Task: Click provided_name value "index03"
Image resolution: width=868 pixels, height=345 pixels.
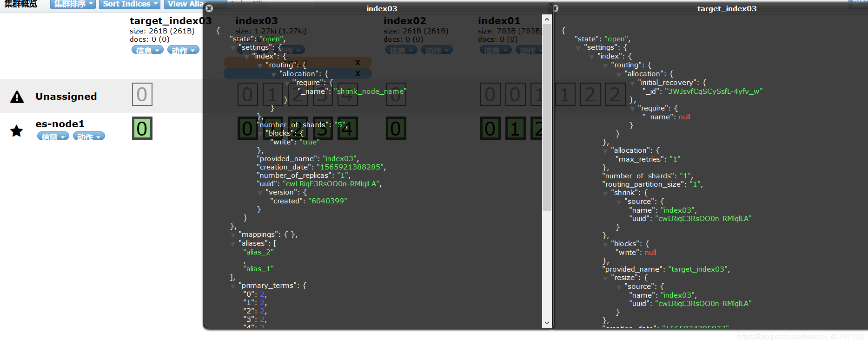Action: tap(339, 159)
